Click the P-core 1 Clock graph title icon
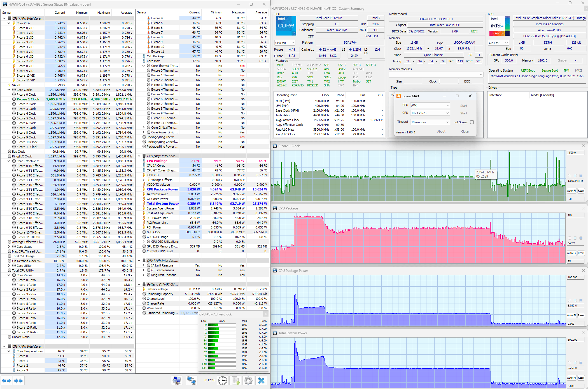Image resolution: width=588 pixels, height=389 pixels. point(275,146)
